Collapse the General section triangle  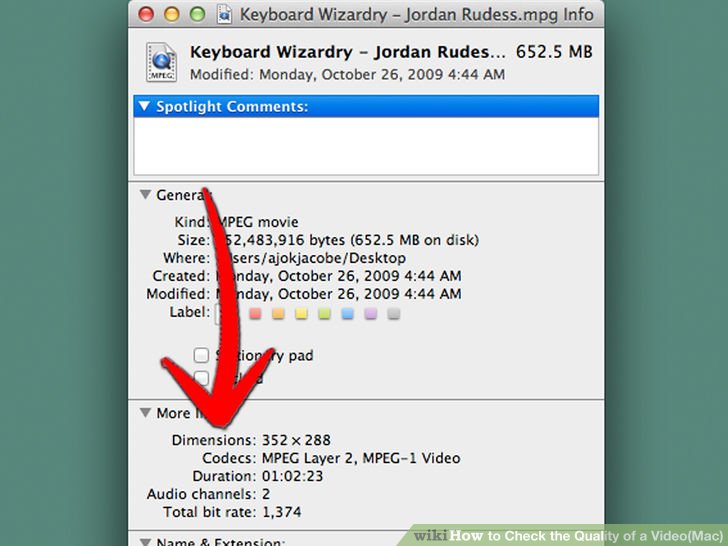coord(145,194)
